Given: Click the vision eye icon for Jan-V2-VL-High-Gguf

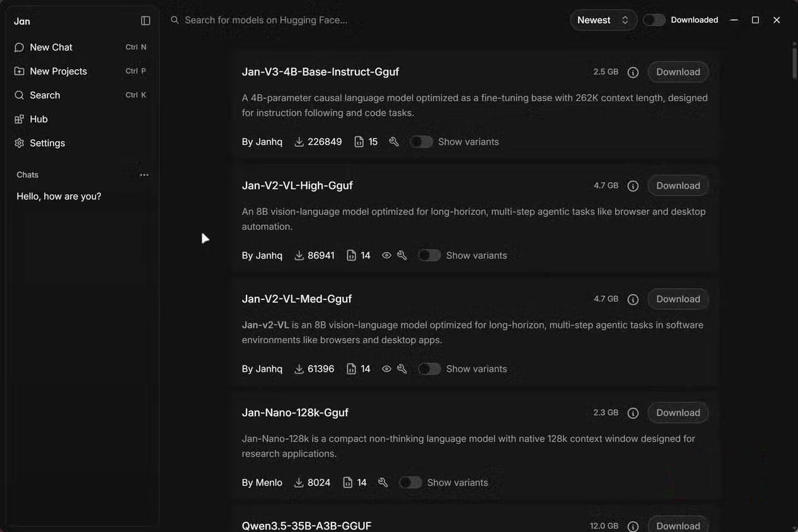Looking at the screenshot, I should (386, 255).
